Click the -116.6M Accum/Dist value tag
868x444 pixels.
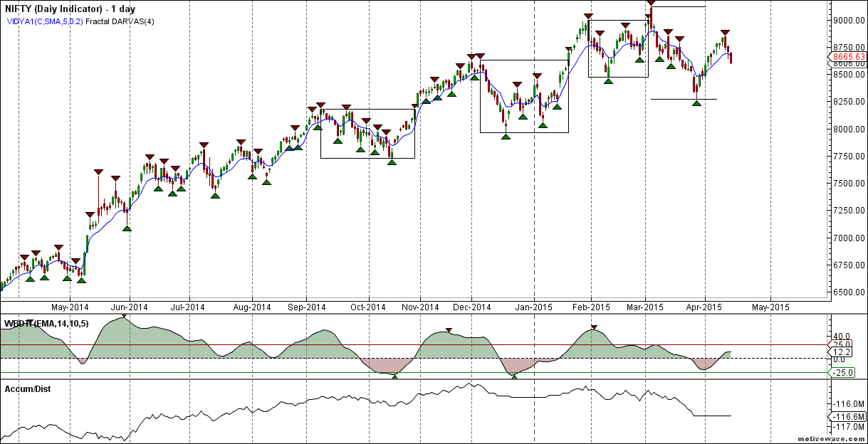tap(847, 417)
